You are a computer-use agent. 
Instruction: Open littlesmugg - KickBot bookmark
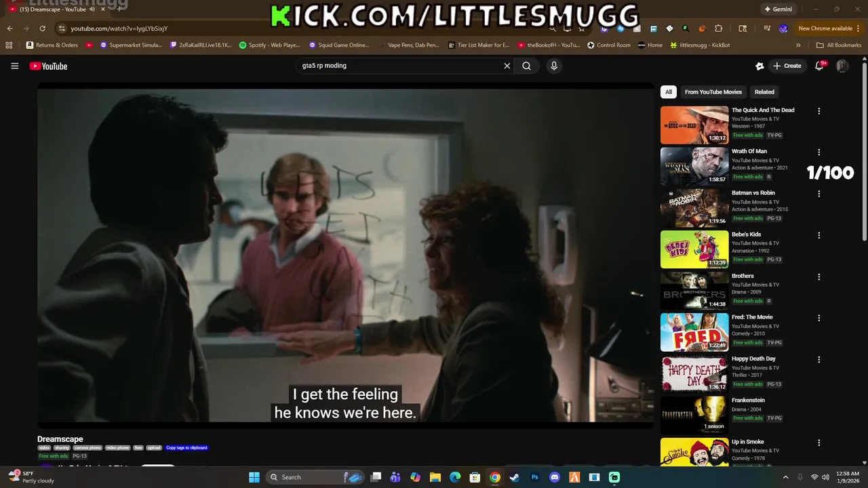(700, 45)
